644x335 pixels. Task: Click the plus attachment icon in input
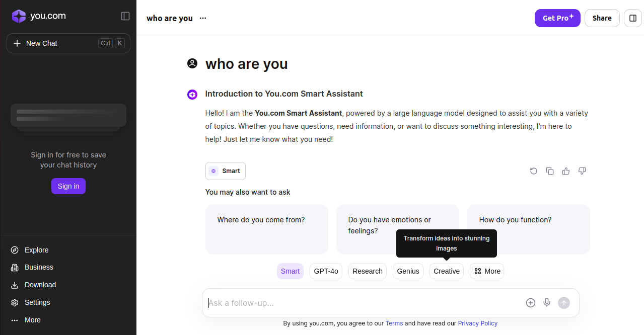(530, 303)
